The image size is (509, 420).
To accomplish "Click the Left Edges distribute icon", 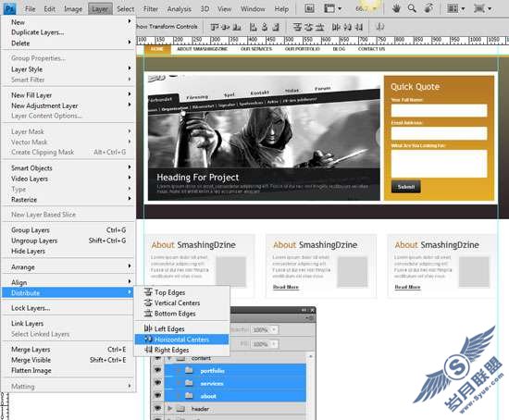I will pos(148,328).
